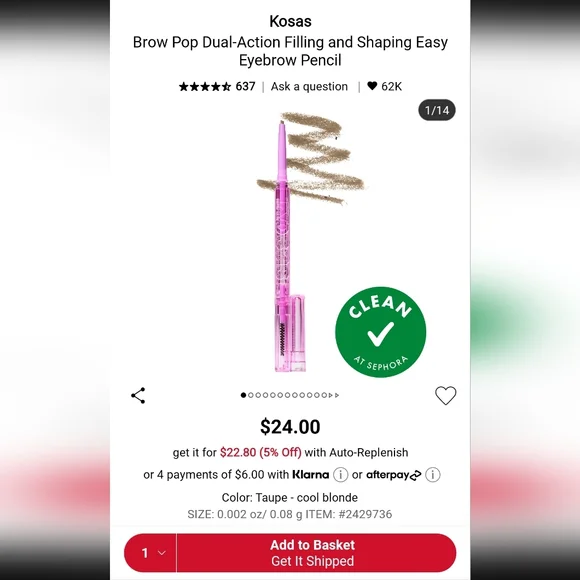Image resolution: width=580 pixels, height=580 pixels.
Task: Open Afterpay info icon
Action: point(432,475)
